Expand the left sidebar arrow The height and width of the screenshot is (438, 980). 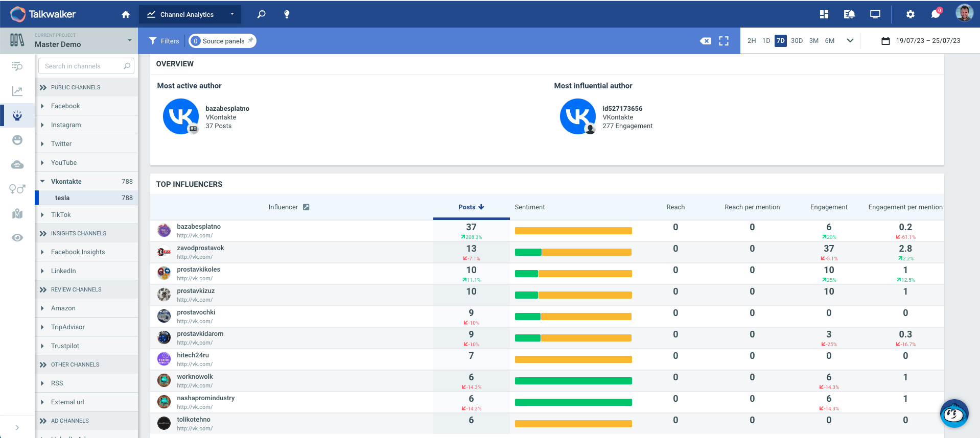17,428
